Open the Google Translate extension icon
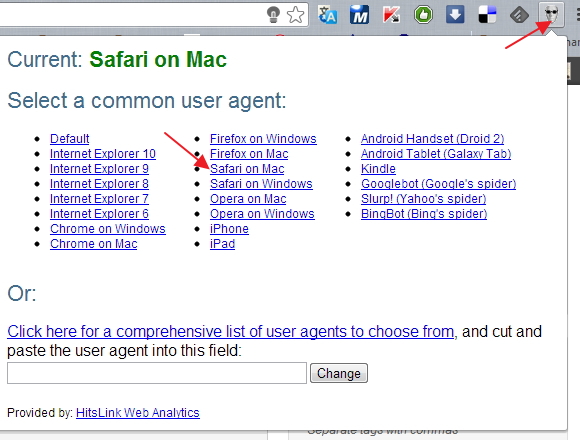The height and width of the screenshot is (440, 580). click(x=328, y=15)
